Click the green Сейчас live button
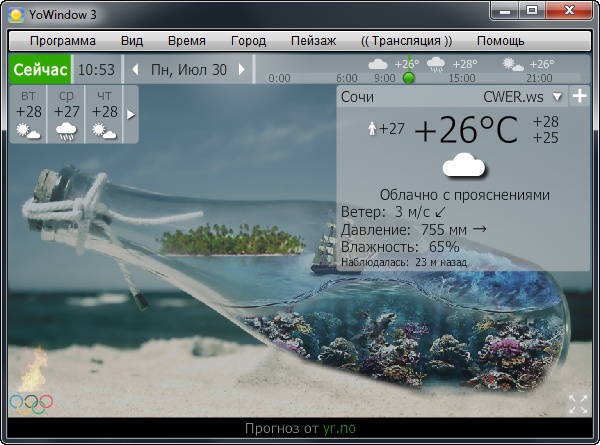The width and height of the screenshot is (600, 445). 40,70
